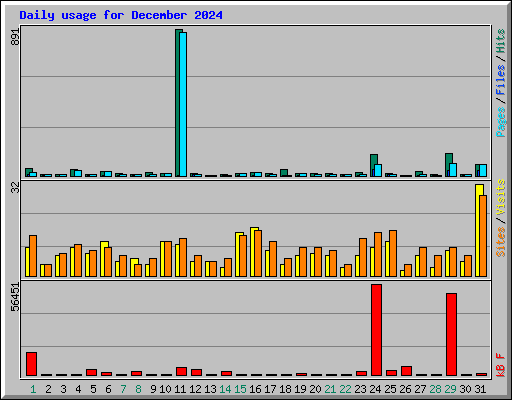Screen dimensions: 512x400
Task: Click day label 2 on the x-axis
Action: pos(48,389)
